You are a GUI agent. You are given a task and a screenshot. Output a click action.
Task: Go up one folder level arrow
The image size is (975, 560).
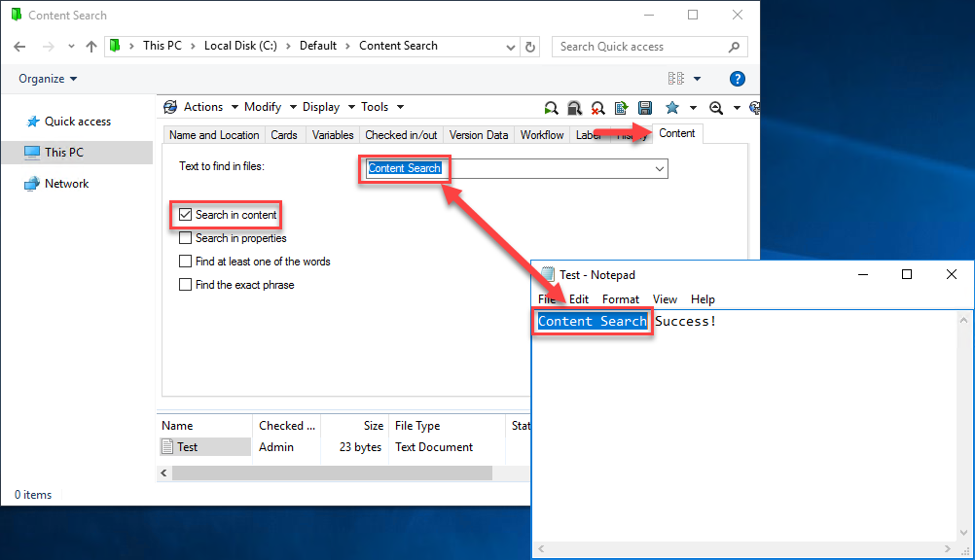(x=91, y=47)
